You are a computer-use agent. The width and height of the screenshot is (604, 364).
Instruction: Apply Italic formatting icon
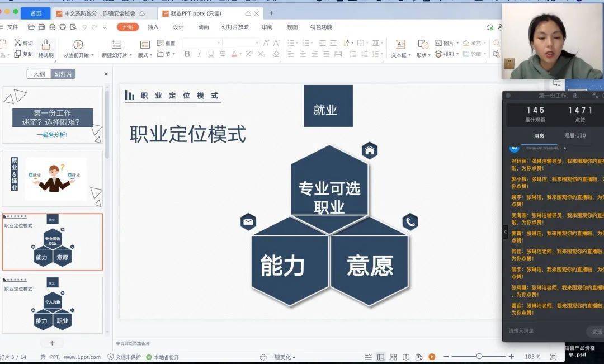(199, 54)
